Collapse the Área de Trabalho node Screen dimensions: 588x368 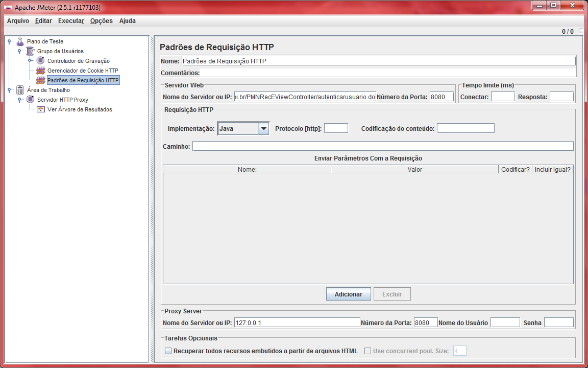click(9, 90)
